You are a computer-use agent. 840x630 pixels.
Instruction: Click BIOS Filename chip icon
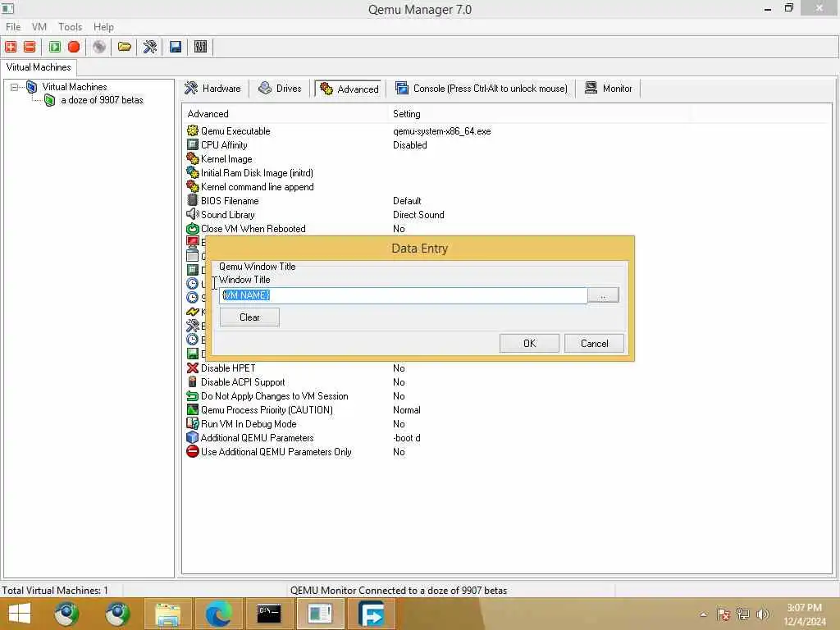192,200
